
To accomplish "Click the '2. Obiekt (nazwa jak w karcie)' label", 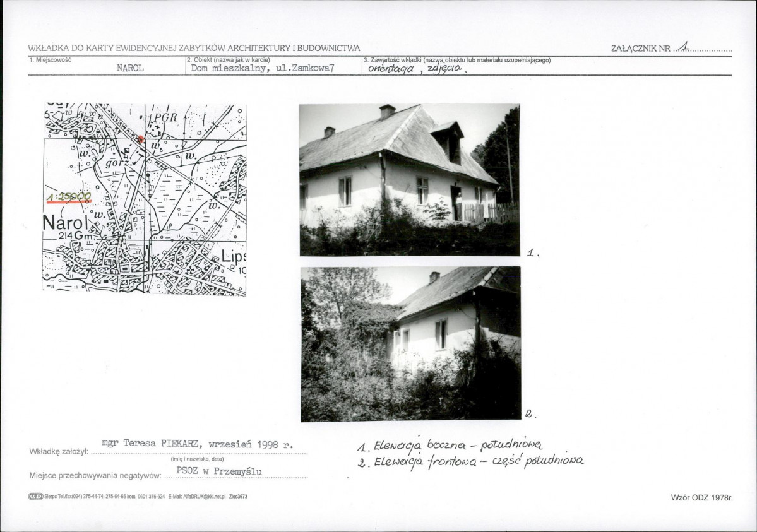I will click(x=228, y=60).
